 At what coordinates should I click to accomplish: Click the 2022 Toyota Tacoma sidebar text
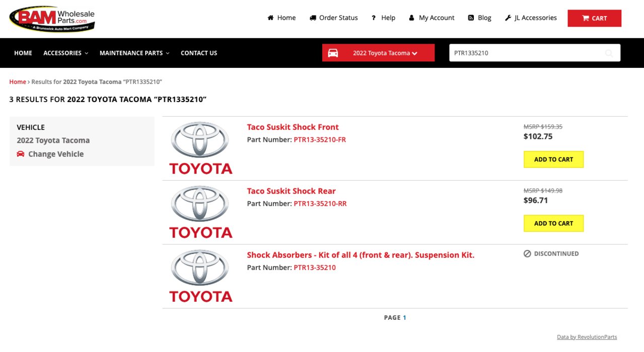click(x=53, y=141)
